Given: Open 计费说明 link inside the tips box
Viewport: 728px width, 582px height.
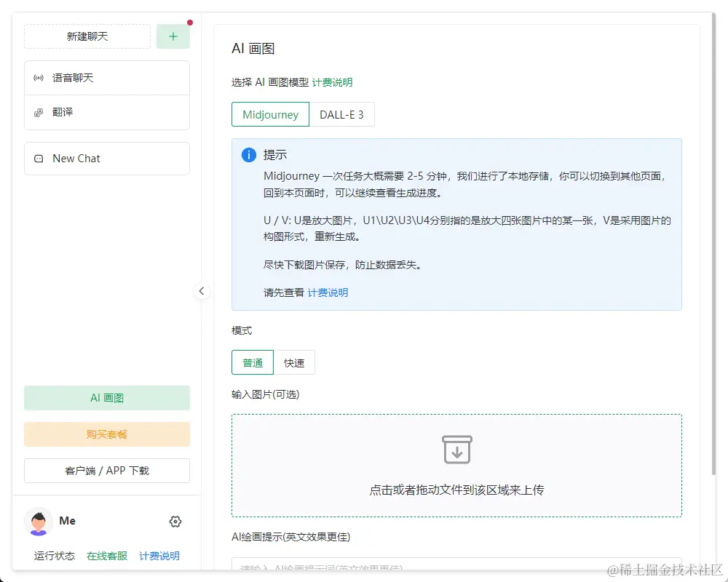Looking at the screenshot, I should point(328,292).
